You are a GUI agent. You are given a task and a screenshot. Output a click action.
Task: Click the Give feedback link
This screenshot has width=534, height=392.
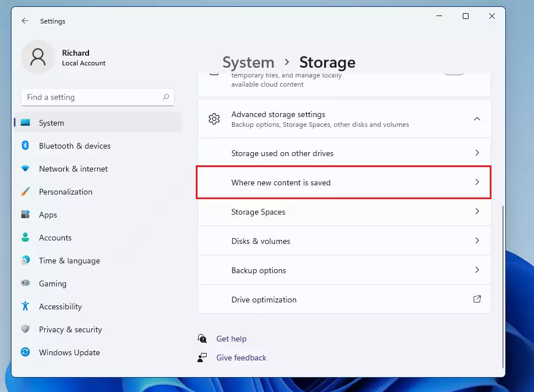click(241, 358)
